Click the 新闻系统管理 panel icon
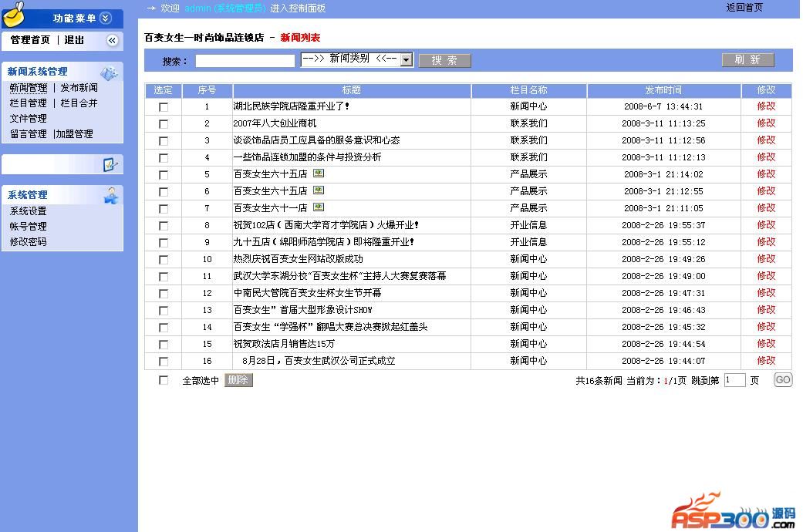The width and height of the screenshot is (803, 532). [109, 73]
